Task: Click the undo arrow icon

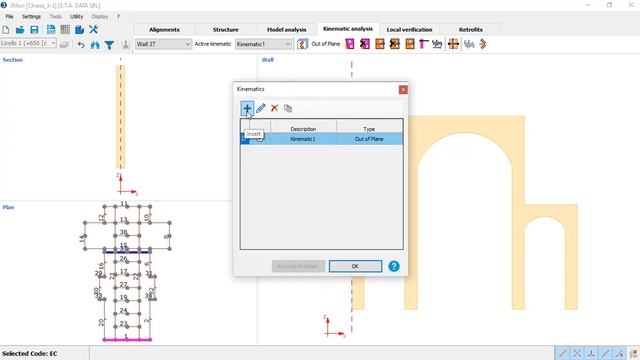Action: (81, 44)
